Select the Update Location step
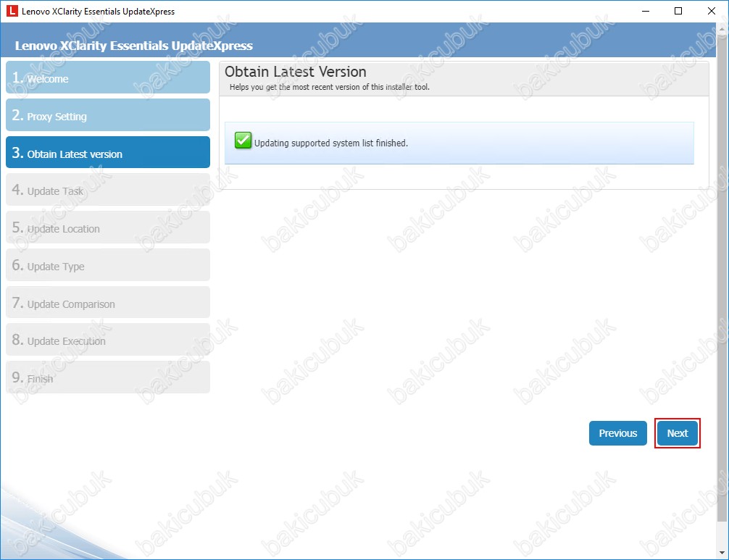 108,227
